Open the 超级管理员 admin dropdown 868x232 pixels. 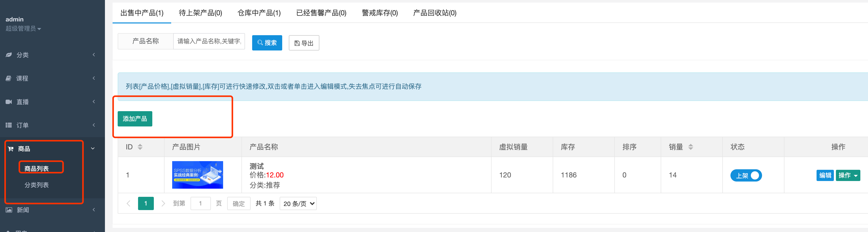tap(23, 29)
